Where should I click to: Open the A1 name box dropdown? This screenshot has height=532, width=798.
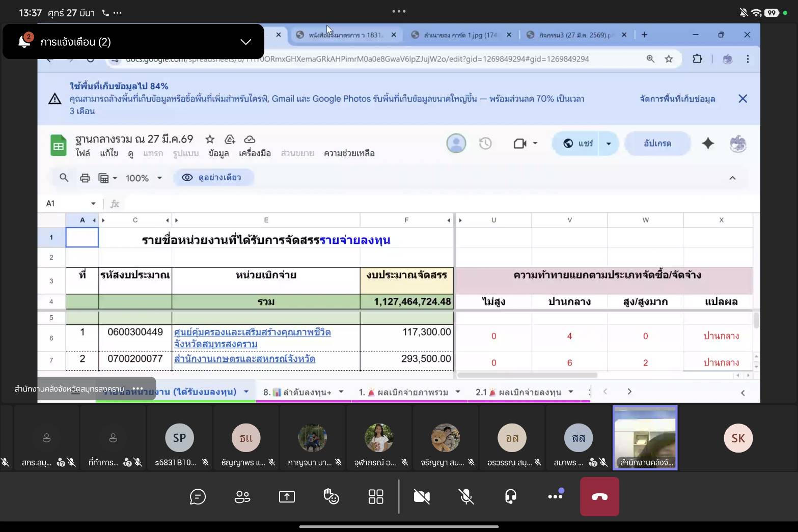(x=93, y=204)
